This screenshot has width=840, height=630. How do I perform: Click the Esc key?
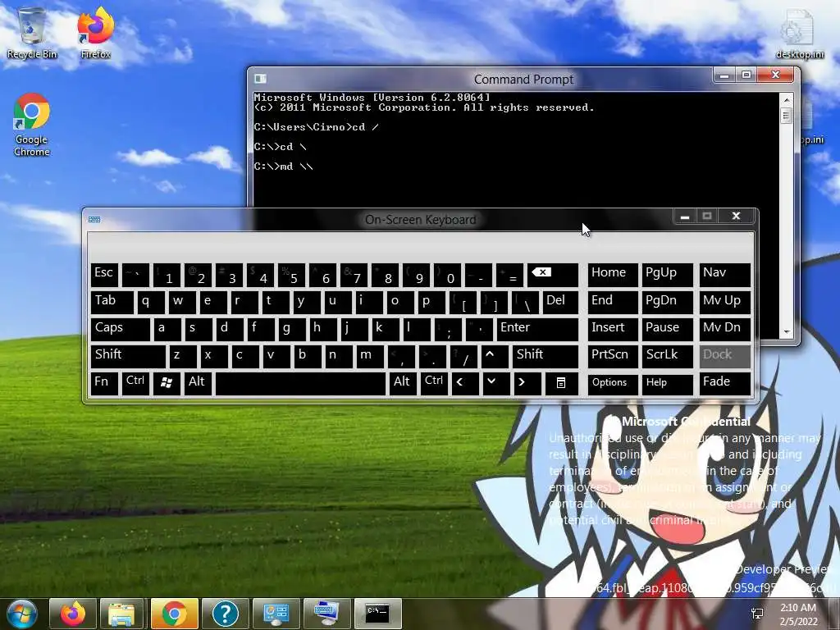[x=104, y=274]
